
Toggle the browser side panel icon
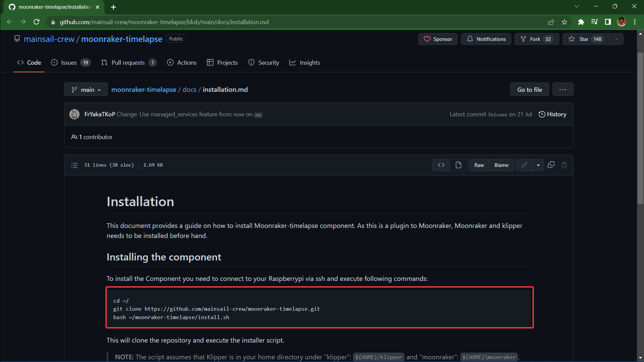608,22
